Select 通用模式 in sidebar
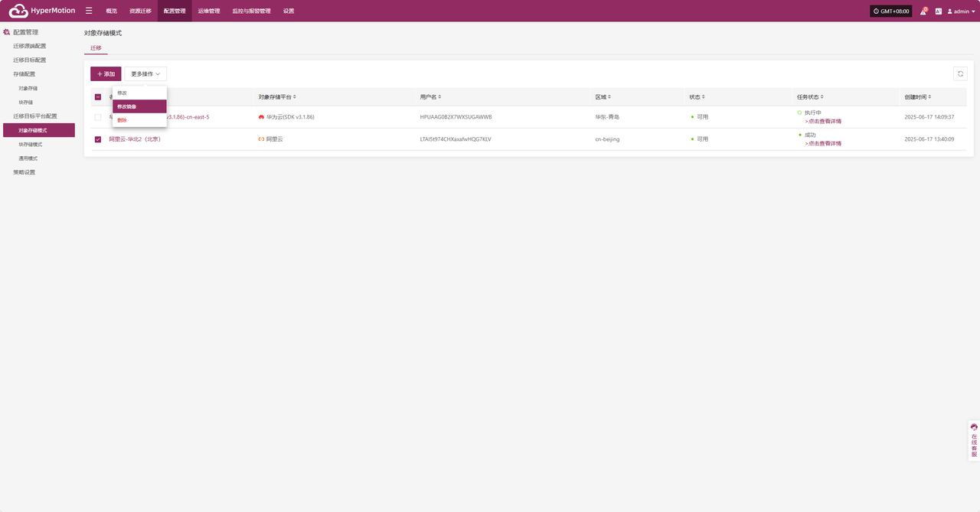980x512 pixels. pos(28,158)
